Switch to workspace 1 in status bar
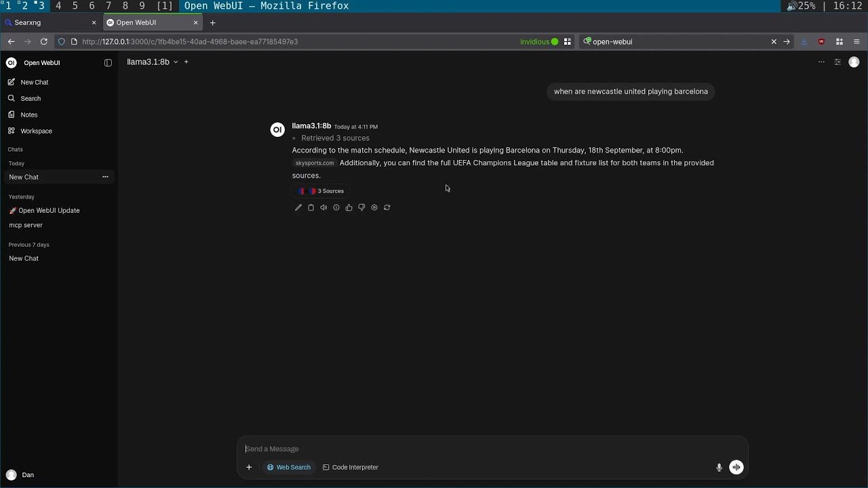 point(7,5)
